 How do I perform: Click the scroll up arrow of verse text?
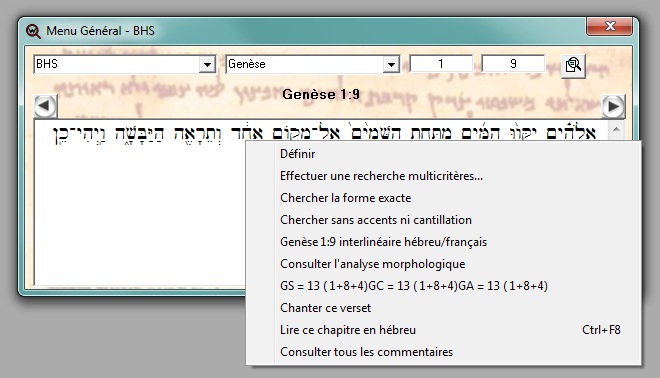point(616,129)
